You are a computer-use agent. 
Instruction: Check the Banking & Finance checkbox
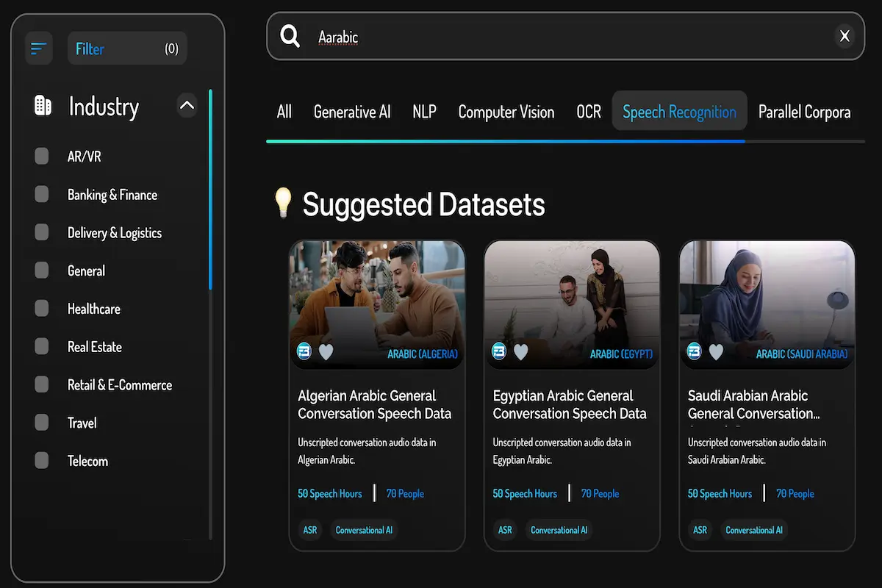pos(42,194)
